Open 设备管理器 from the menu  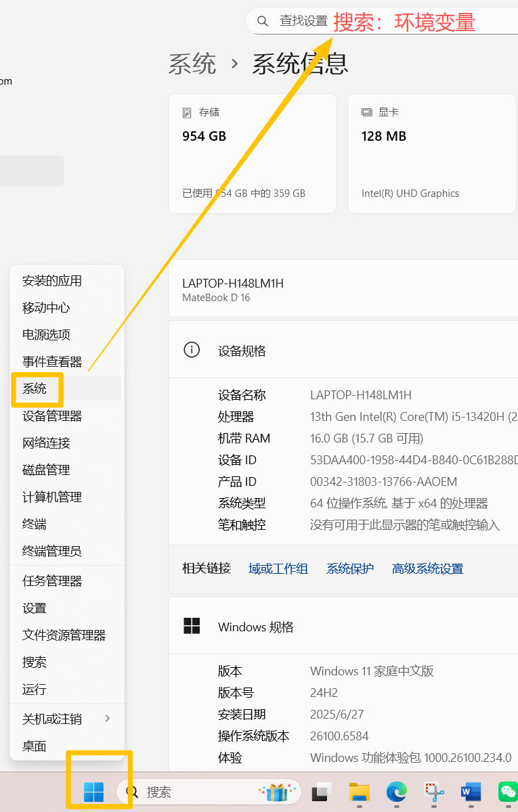67,415
